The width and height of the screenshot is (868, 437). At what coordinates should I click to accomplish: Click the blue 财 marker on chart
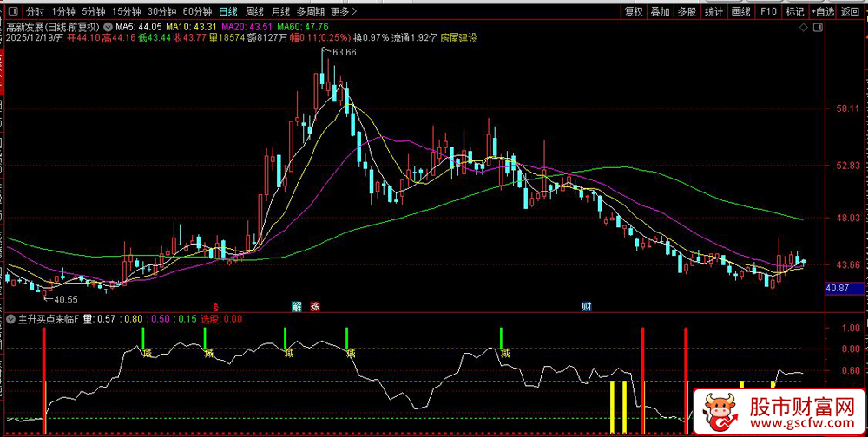click(x=587, y=306)
